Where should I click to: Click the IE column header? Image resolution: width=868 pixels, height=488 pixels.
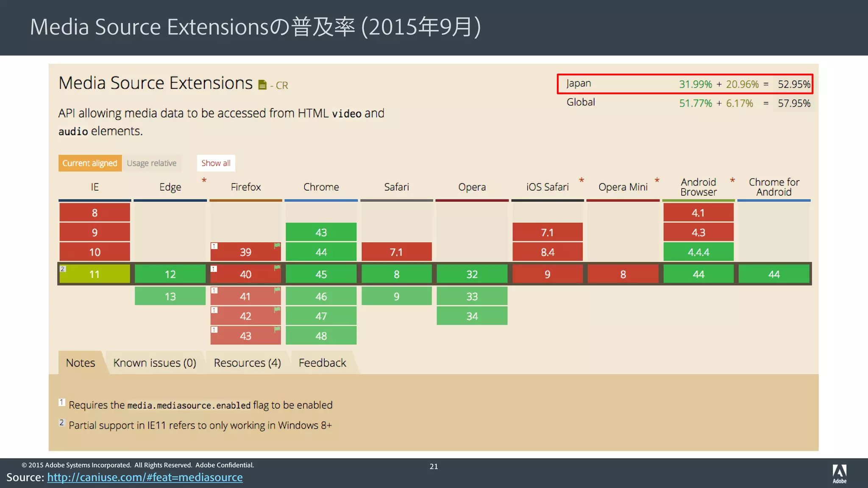coord(95,187)
